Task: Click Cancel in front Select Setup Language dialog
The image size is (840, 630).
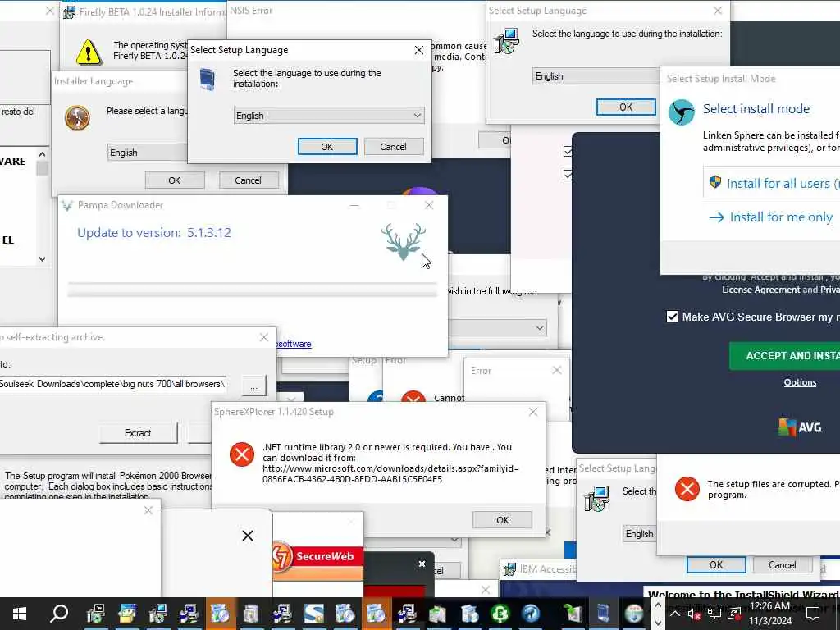Action: (x=393, y=147)
